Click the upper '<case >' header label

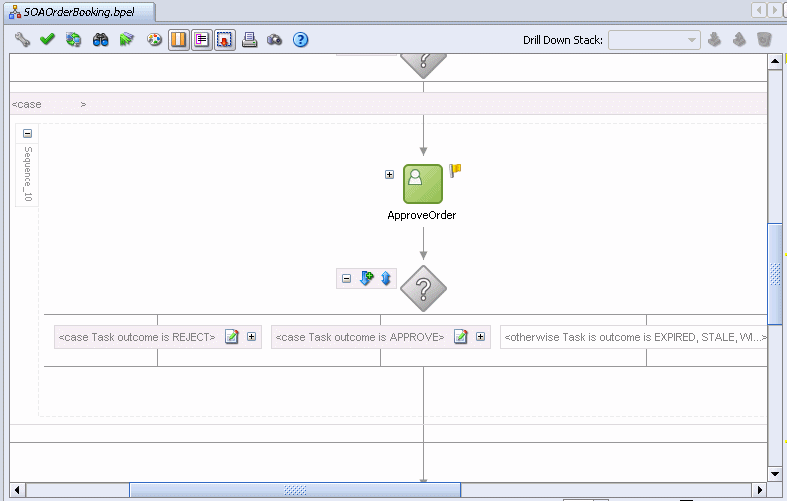tap(49, 104)
